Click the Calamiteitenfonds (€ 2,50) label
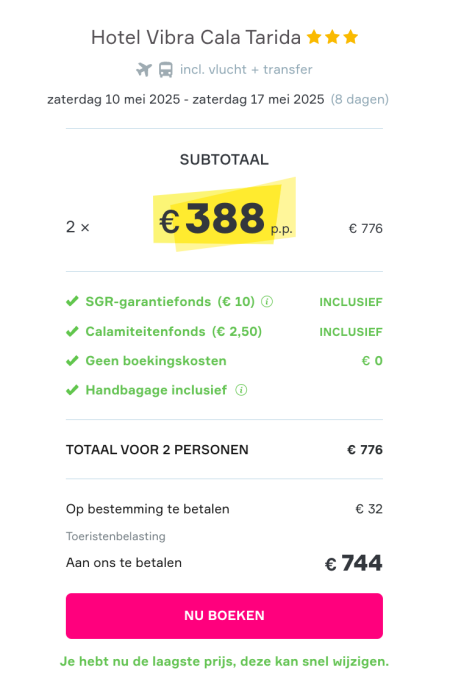This screenshot has height=695, width=450. point(174,332)
